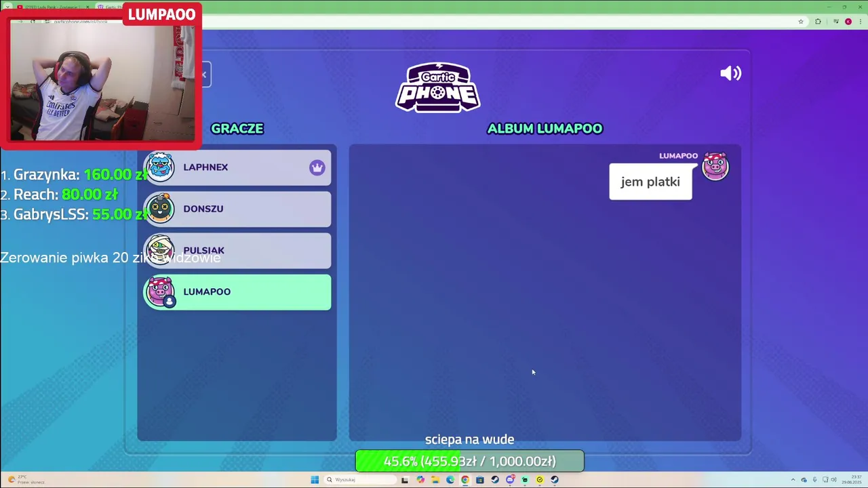
Task: Click the microphone tray icon
Action: click(815, 480)
